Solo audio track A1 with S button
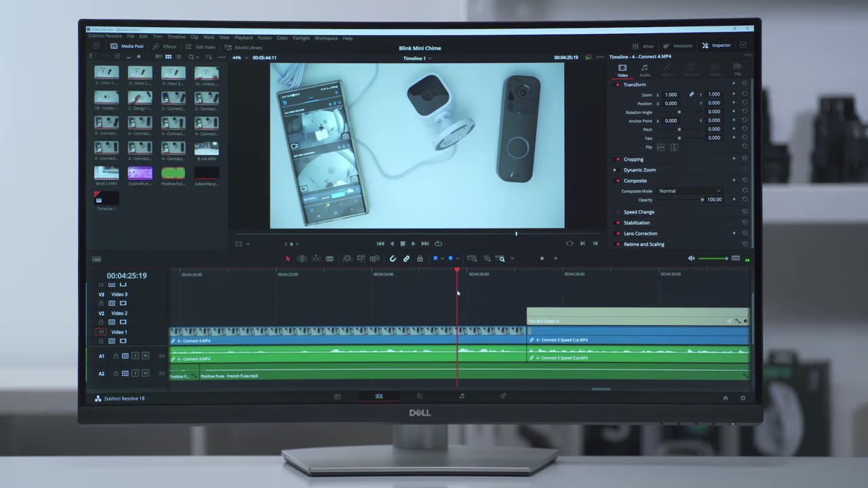 [135, 356]
